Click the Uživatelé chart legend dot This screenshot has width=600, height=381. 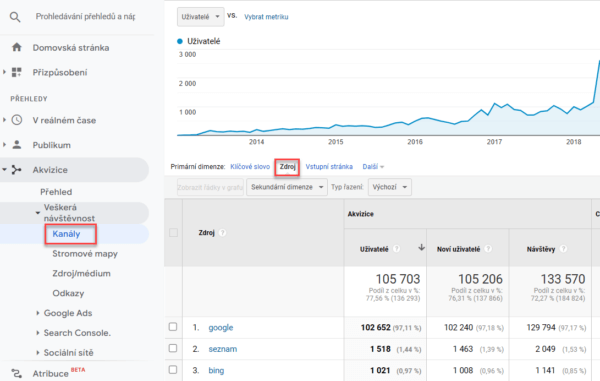(x=180, y=41)
